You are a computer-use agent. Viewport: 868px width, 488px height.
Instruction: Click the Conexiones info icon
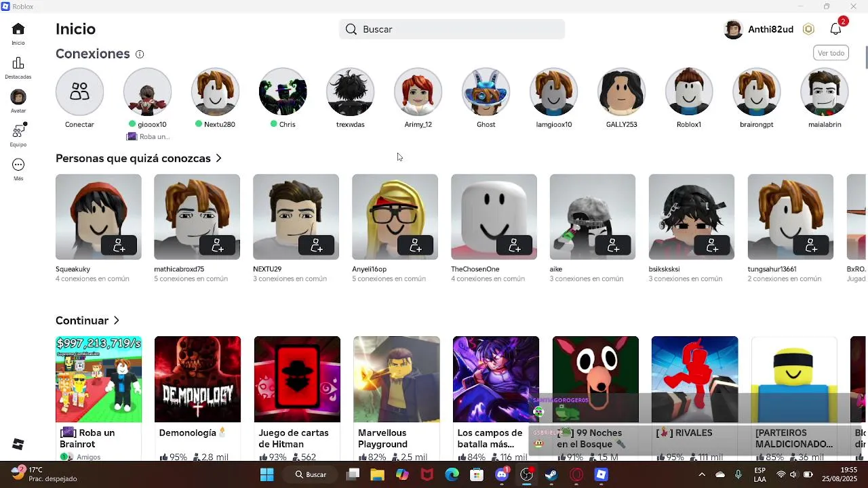[140, 54]
